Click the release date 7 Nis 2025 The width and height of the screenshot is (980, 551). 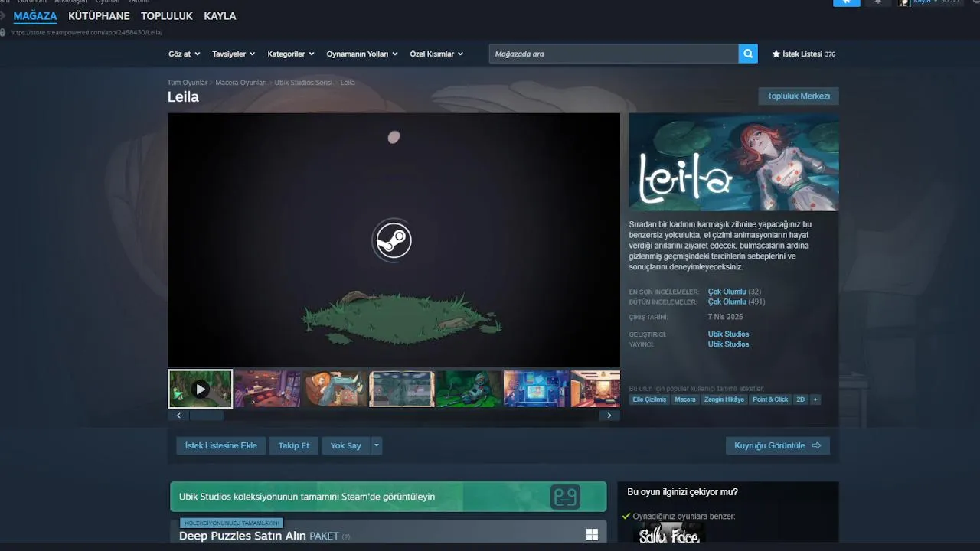[725, 317]
